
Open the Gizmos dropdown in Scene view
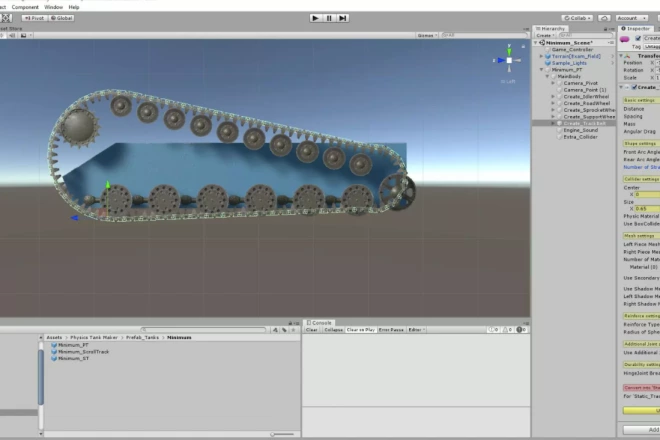click(x=427, y=35)
